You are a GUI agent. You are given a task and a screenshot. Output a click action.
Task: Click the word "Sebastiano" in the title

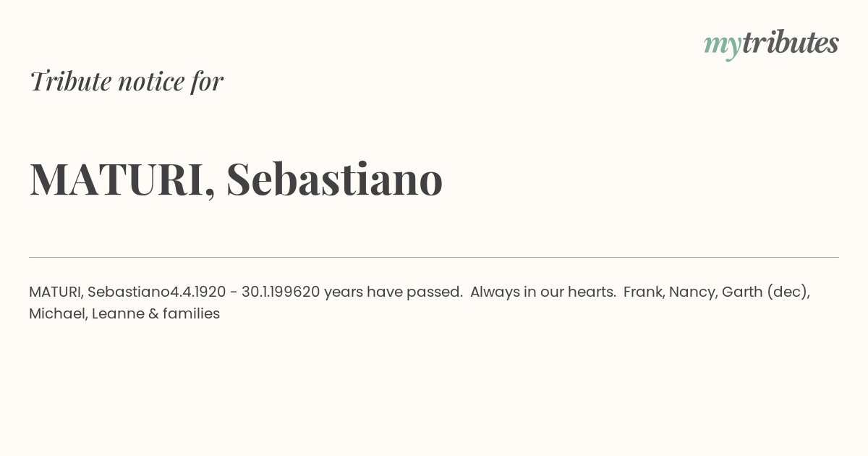pyautogui.click(x=334, y=179)
